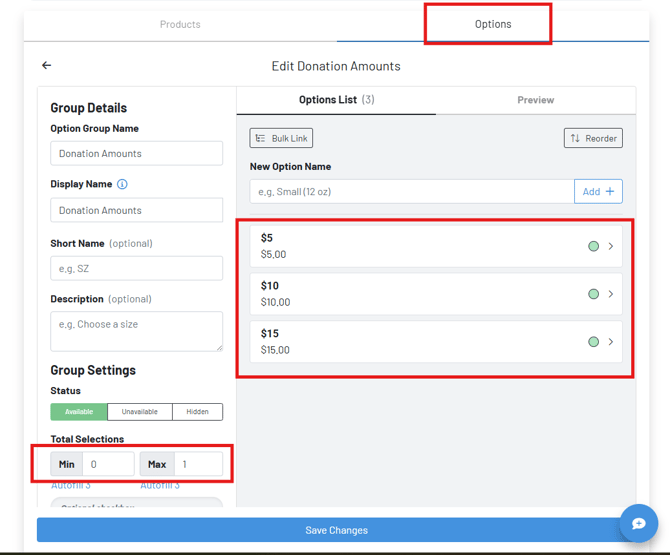Click the green status dot for $5
670x555 pixels.
(x=593, y=246)
